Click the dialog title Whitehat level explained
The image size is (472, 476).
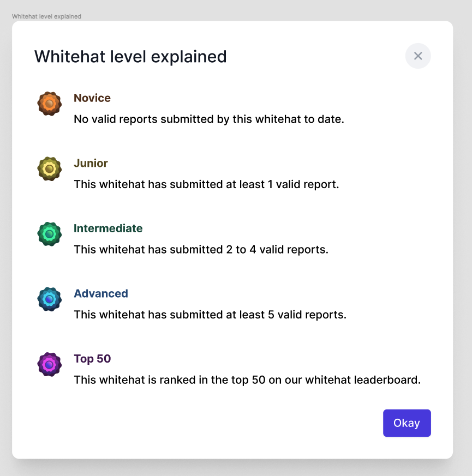pyautogui.click(x=130, y=56)
